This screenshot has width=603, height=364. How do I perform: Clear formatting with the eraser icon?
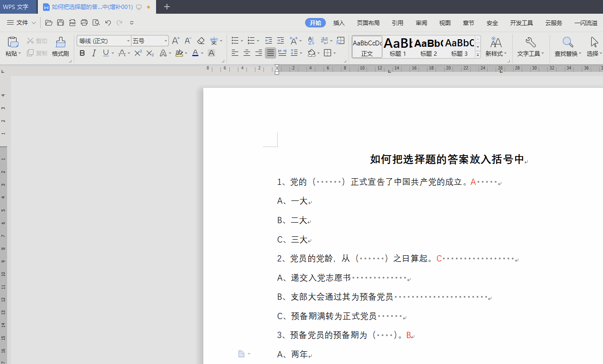201,41
